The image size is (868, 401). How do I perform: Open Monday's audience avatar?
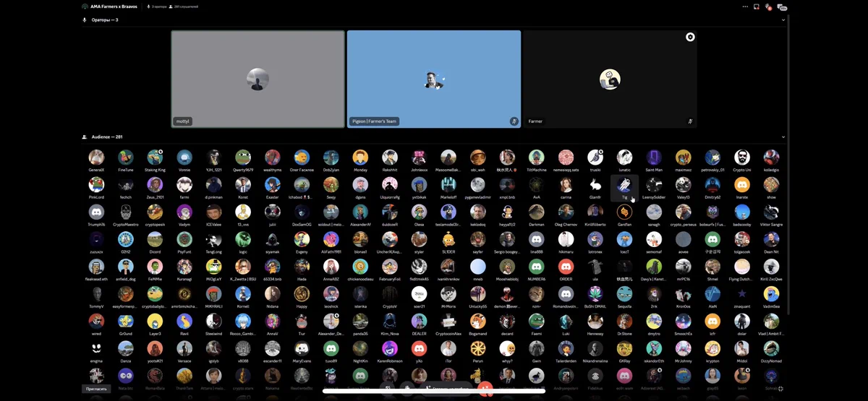[x=360, y=158]
